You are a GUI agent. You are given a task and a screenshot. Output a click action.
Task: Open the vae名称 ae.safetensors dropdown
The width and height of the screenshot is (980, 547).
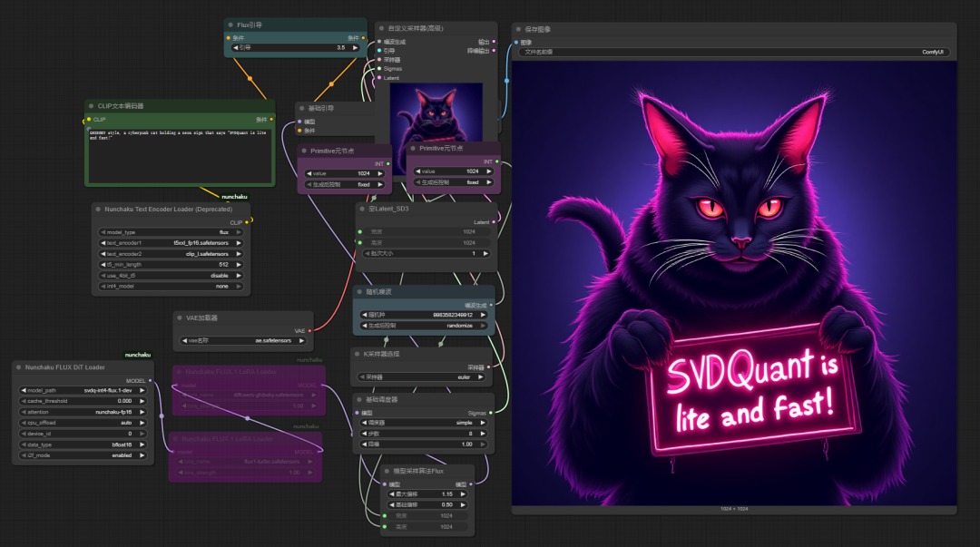[x=243, y=341]
